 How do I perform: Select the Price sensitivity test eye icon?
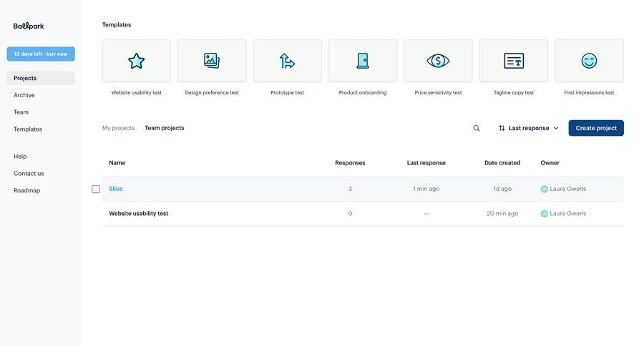click(438, 61)
